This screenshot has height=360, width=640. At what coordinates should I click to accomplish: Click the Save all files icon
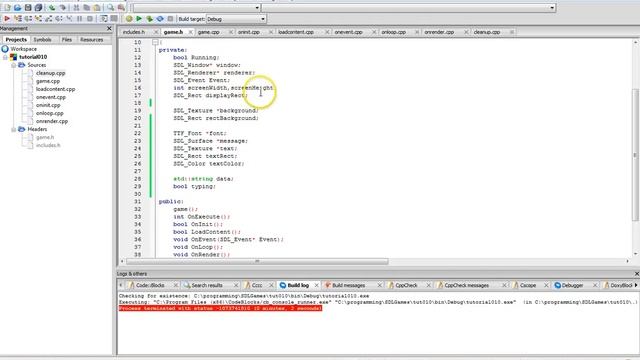click(x=38, y=7)
